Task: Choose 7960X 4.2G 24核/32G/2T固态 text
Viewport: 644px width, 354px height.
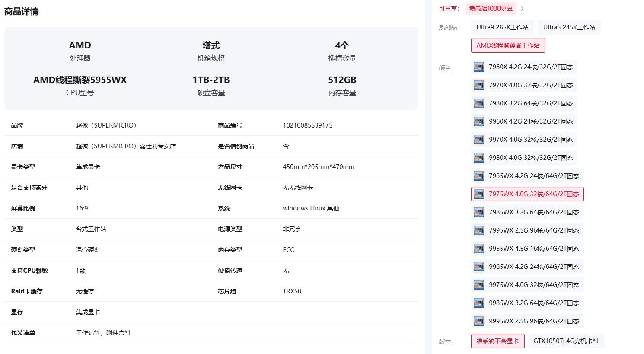Action: click(x=531, y=67)
